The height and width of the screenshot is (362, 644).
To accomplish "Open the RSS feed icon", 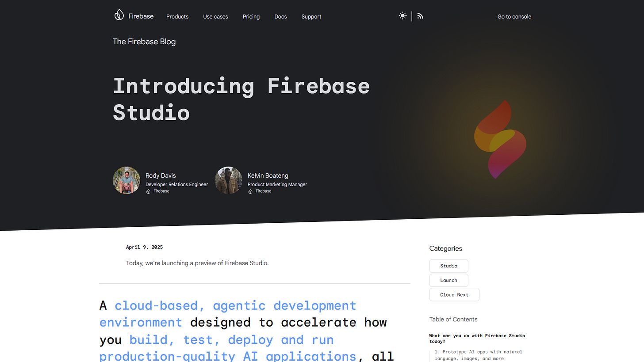I will [420, 16].
